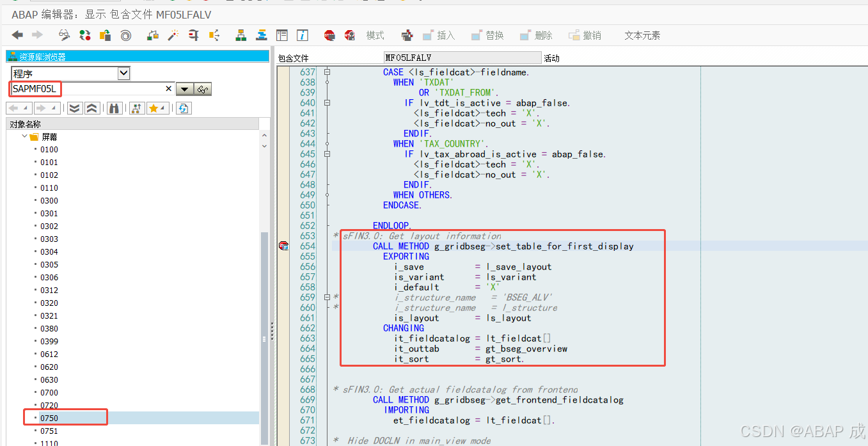Click the display/change toggle pencil icon

pos(63,35)
